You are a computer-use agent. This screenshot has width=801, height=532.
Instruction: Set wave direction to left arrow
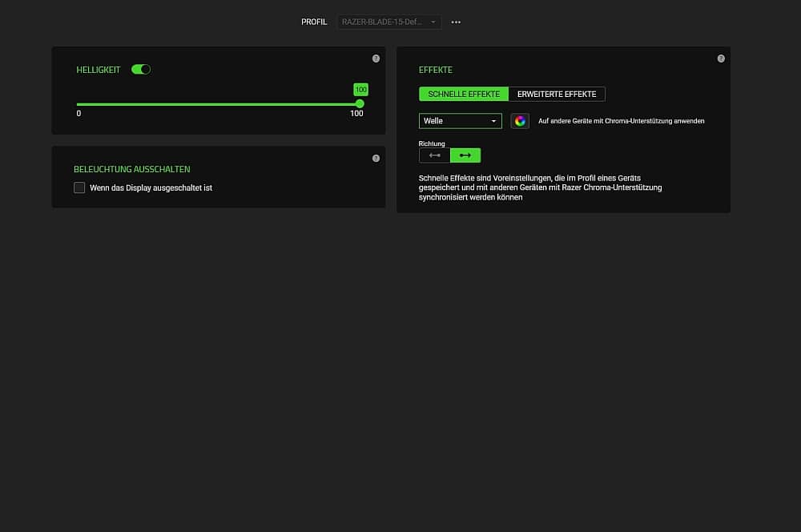435,155
